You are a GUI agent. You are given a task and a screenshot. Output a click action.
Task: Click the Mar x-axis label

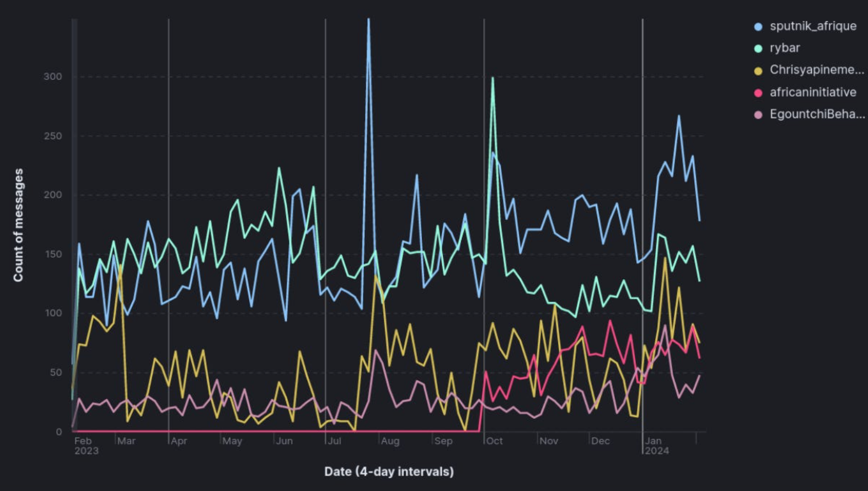coord(126,441)
